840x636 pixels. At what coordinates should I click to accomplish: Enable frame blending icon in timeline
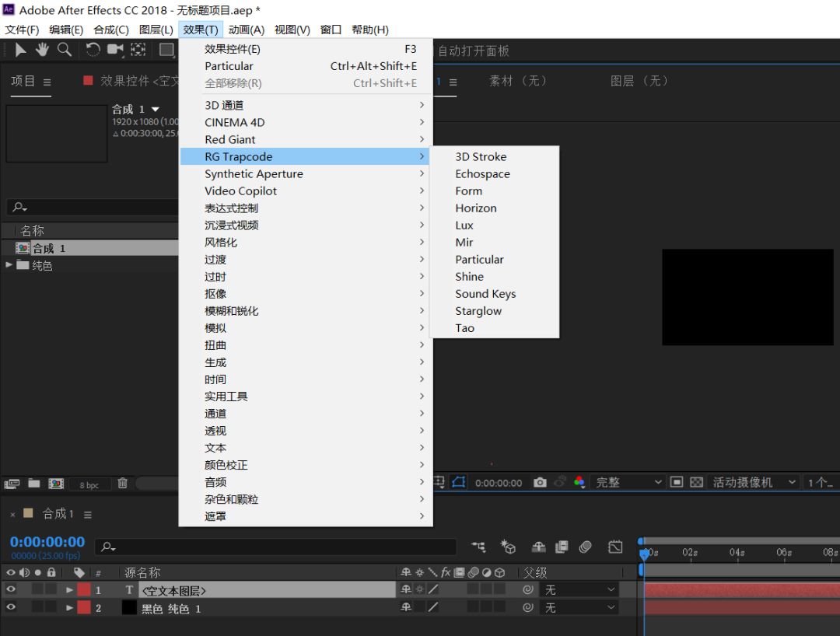pyautogui.click(x=562, y=547)
